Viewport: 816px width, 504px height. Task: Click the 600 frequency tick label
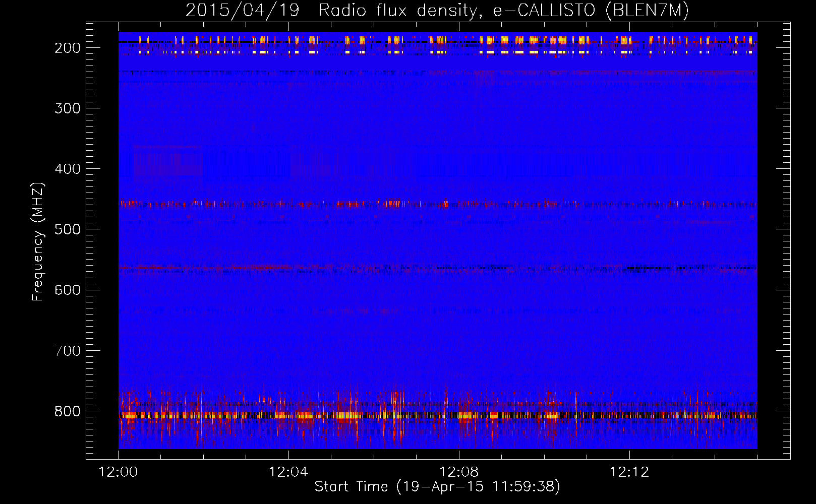(68, 290)
